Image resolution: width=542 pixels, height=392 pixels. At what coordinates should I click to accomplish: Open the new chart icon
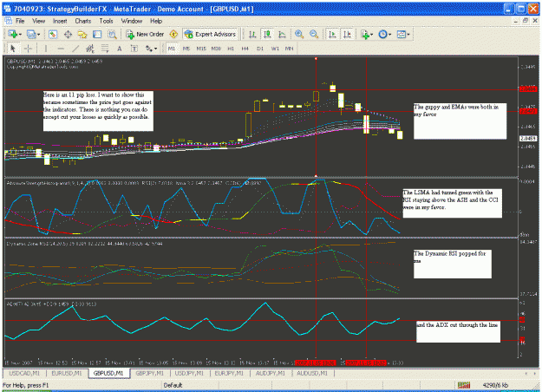click(x=13, y=34)
